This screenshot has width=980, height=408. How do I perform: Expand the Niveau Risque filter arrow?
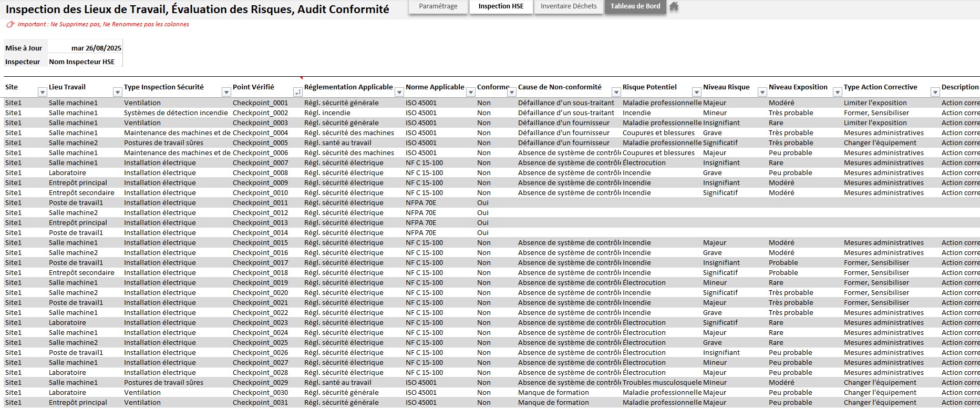[x=762, y=93]
